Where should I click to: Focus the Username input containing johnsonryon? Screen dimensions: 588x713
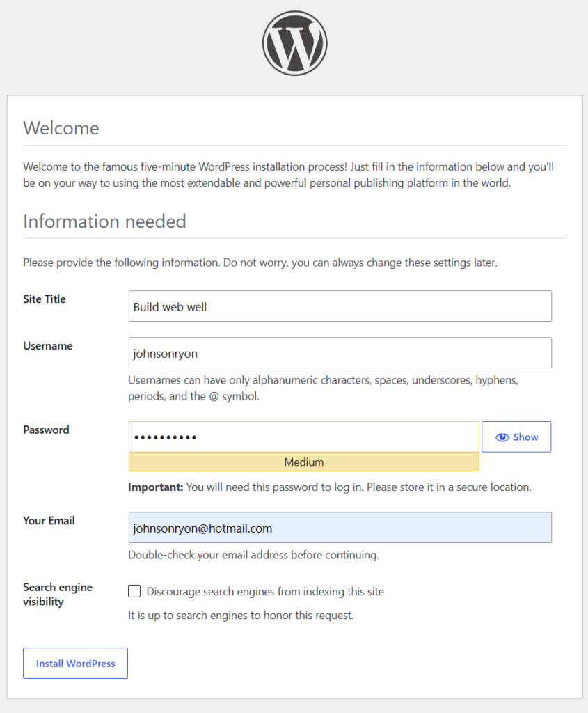pyautogui.click(x=340, y=353)
